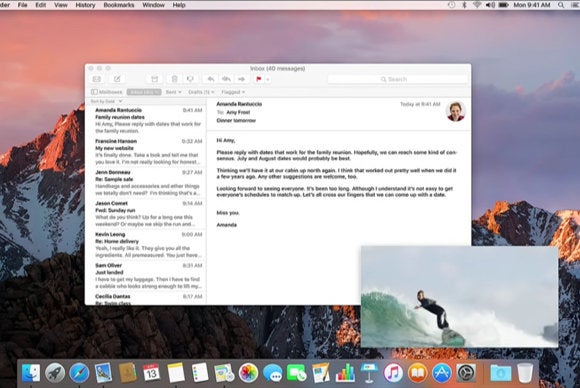Open Reminders from the Dock
The height and width of the screenshot is (388, 580).
pos(200,372)
